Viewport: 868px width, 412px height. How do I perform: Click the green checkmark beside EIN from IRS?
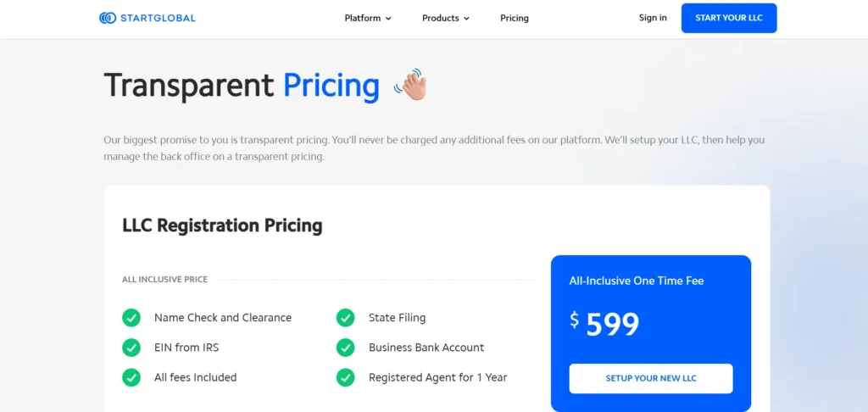coord(131,348)
